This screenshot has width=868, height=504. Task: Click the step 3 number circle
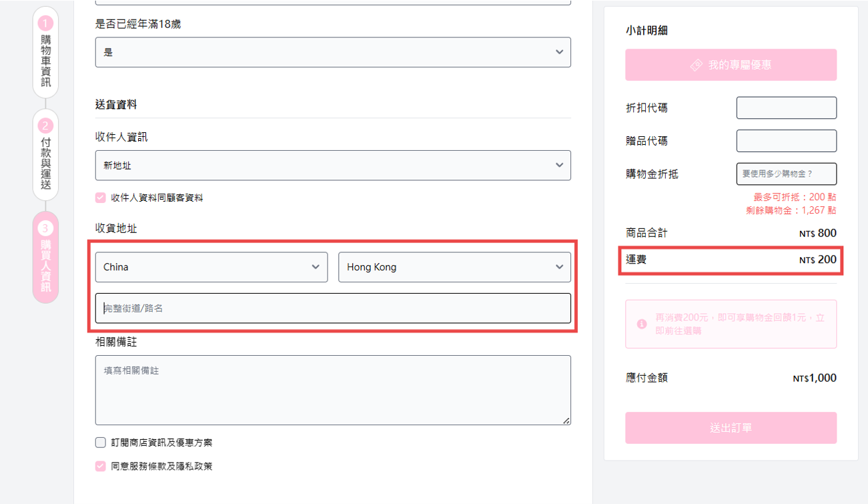[45, 228]
